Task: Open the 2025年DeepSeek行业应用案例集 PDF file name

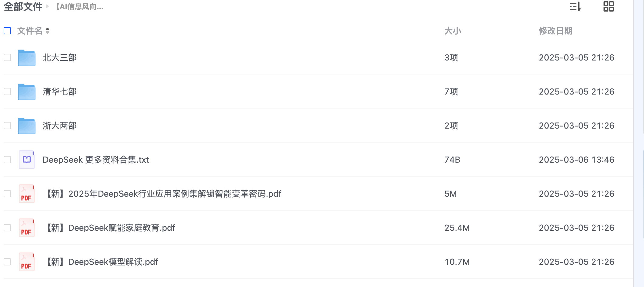Action: [163, 194]
